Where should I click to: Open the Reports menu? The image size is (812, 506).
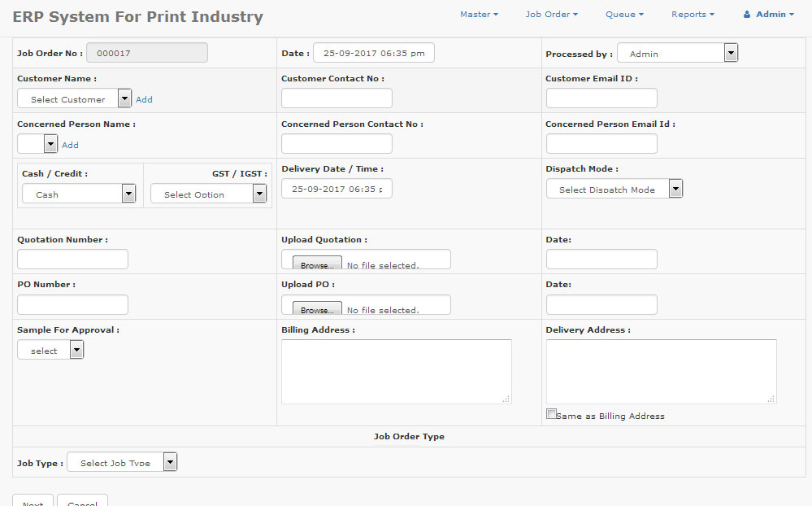click(x=693, y=15)
